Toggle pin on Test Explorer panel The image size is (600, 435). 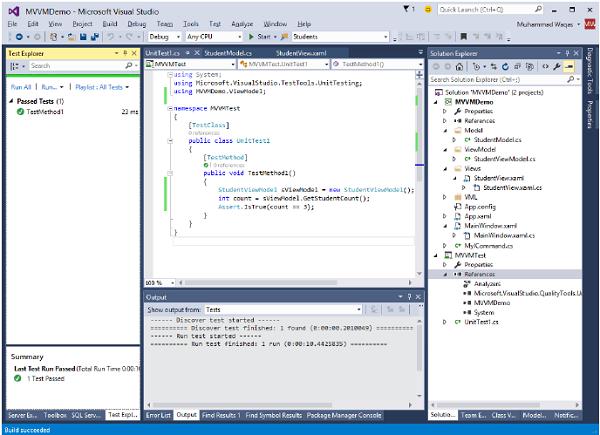tap(123, 52)
